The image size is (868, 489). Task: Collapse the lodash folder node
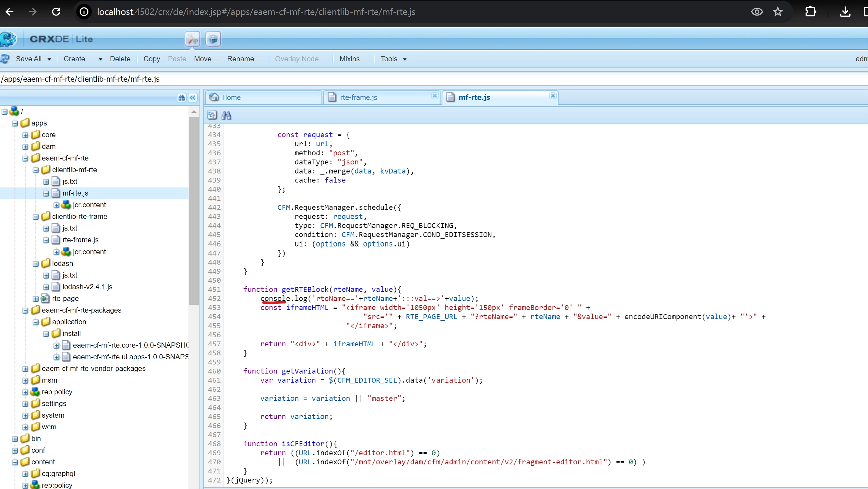(x=36, y=264)
